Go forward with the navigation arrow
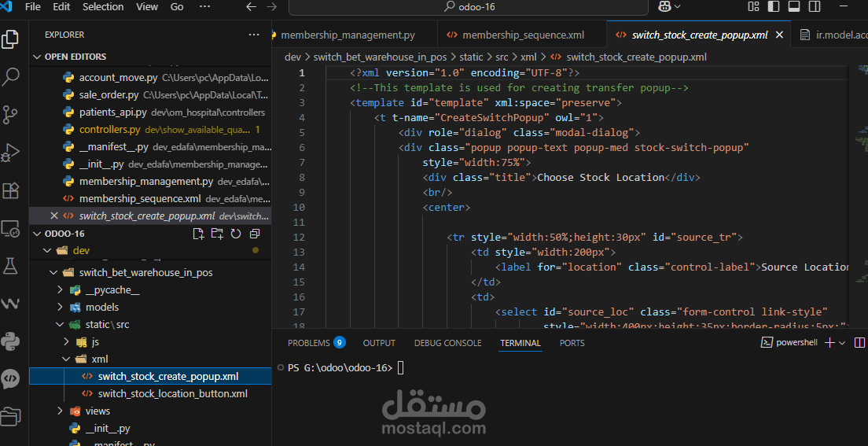 click(271, 6)
